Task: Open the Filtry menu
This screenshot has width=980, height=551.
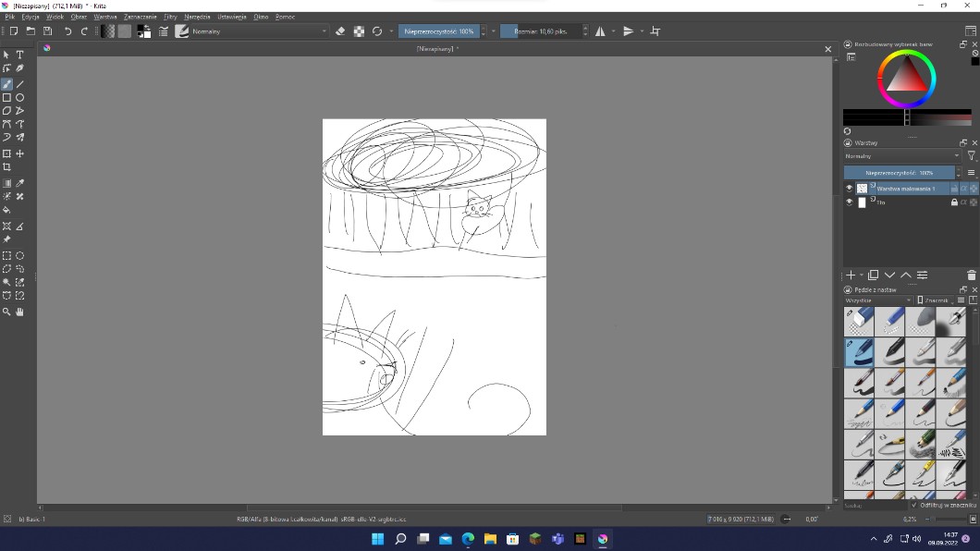Action: click(x=170, y=17)
